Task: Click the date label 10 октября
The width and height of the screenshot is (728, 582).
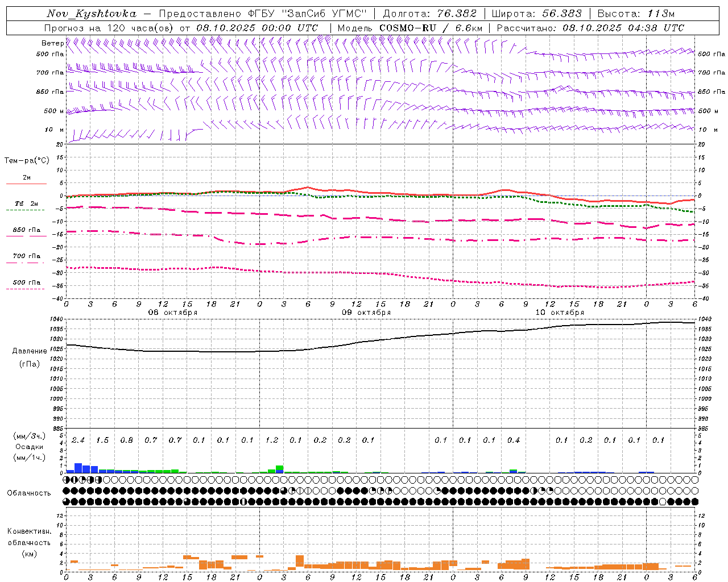Action: (x=560, y=313)
